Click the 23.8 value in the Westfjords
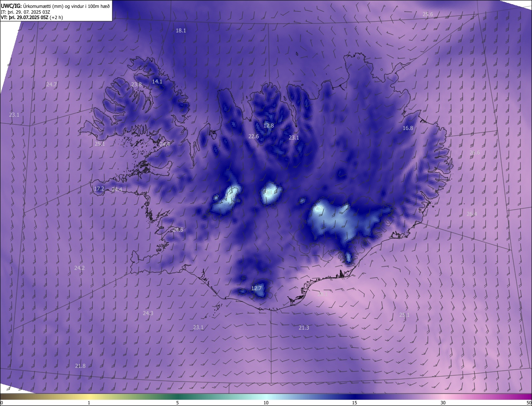 pyautogui.click(x=136, y=85)
